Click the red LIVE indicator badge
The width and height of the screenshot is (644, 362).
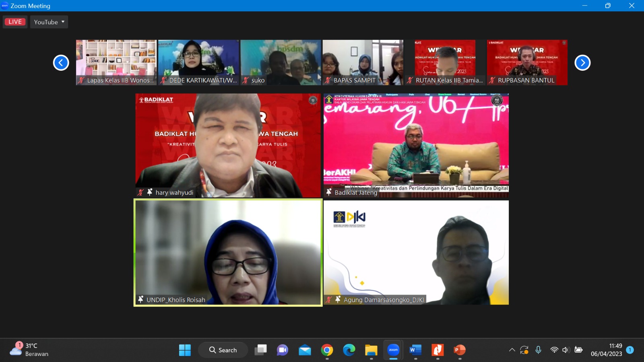coord(15,22)
